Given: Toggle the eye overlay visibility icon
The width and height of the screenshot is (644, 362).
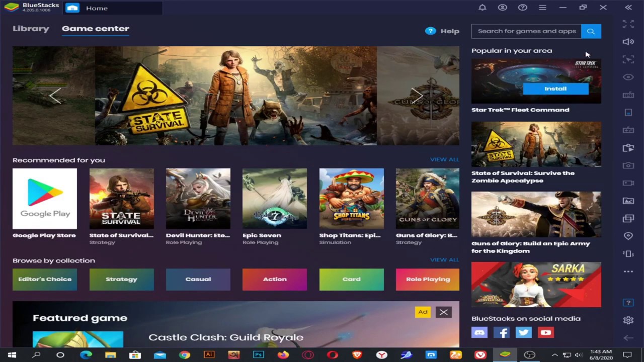Looking at the screenshot, I should click(x=628, y=77).
